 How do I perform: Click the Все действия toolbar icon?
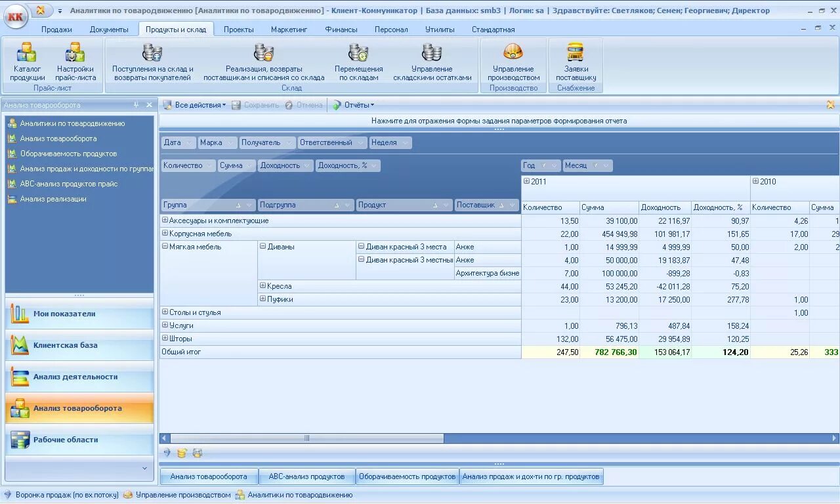[167, 105]
